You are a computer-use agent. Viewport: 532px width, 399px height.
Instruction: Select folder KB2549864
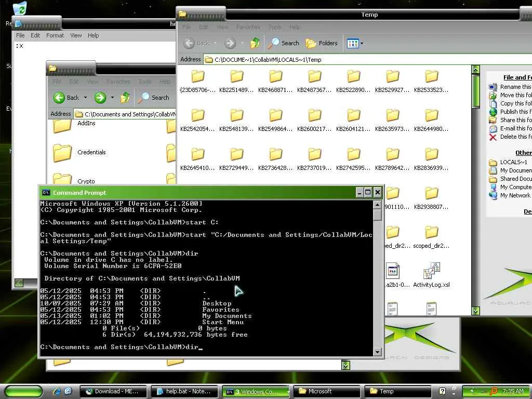(x=275, y=121)
